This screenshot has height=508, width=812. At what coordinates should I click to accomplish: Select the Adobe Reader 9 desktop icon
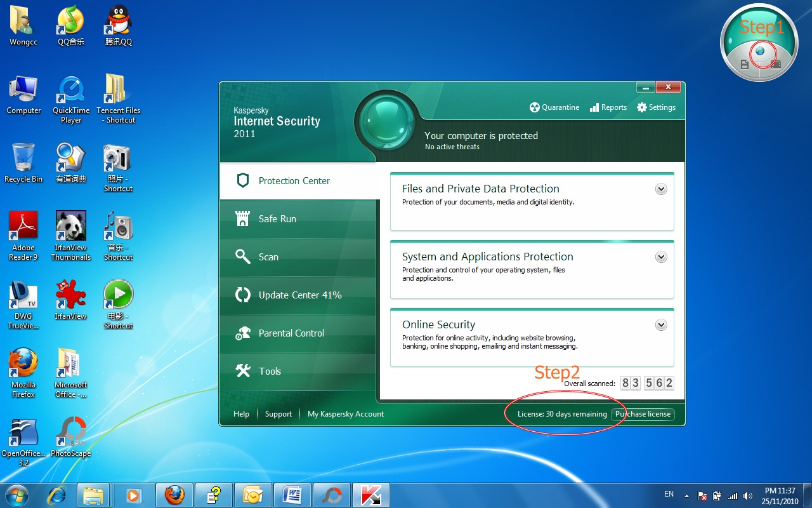point(23,236)
